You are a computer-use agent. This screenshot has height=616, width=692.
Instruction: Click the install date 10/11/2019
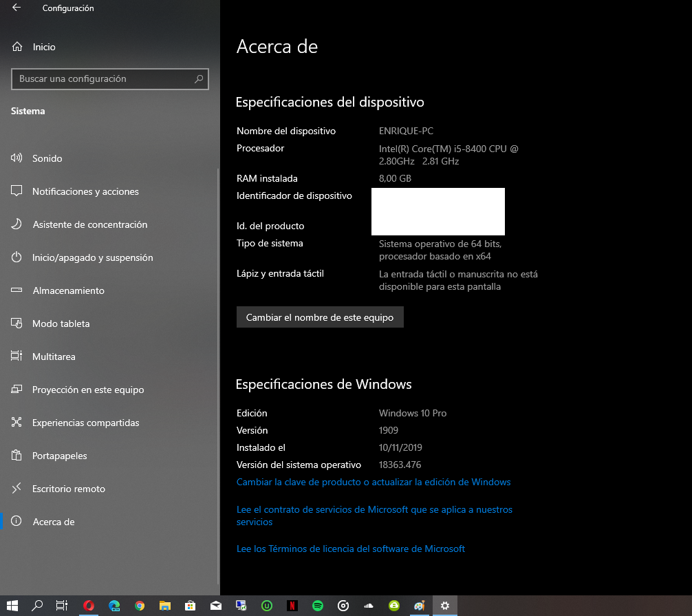pos(400,448)
